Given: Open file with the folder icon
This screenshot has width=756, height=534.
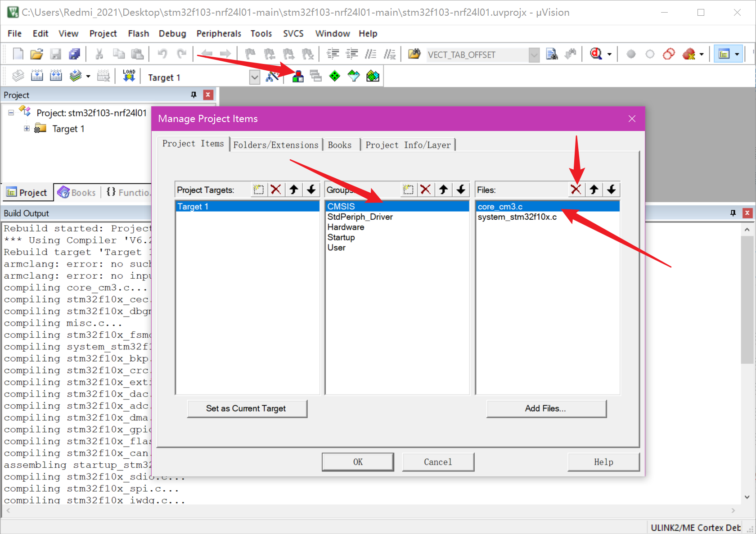Looking at the screenshot, I should pyautogui.click(x=36, y=54).
